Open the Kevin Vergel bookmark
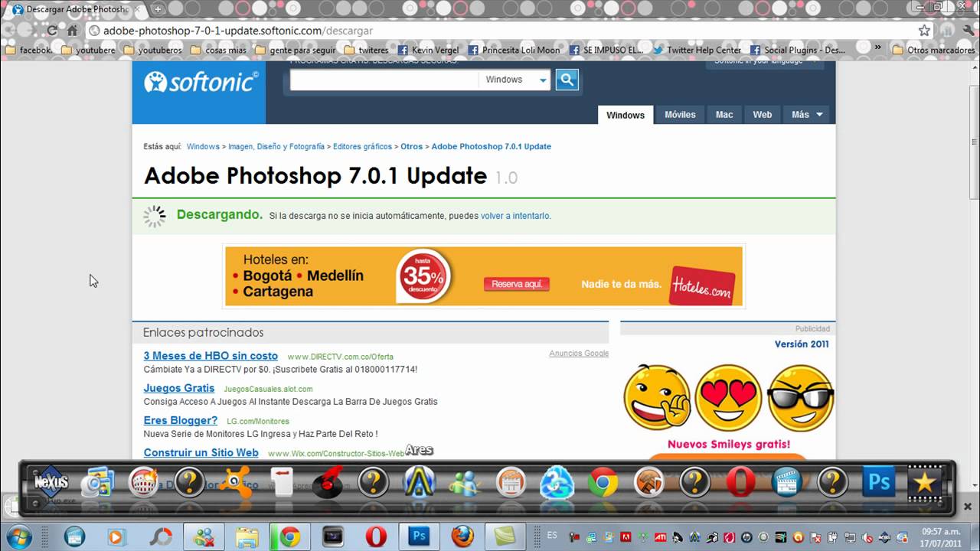 [429, 51]
